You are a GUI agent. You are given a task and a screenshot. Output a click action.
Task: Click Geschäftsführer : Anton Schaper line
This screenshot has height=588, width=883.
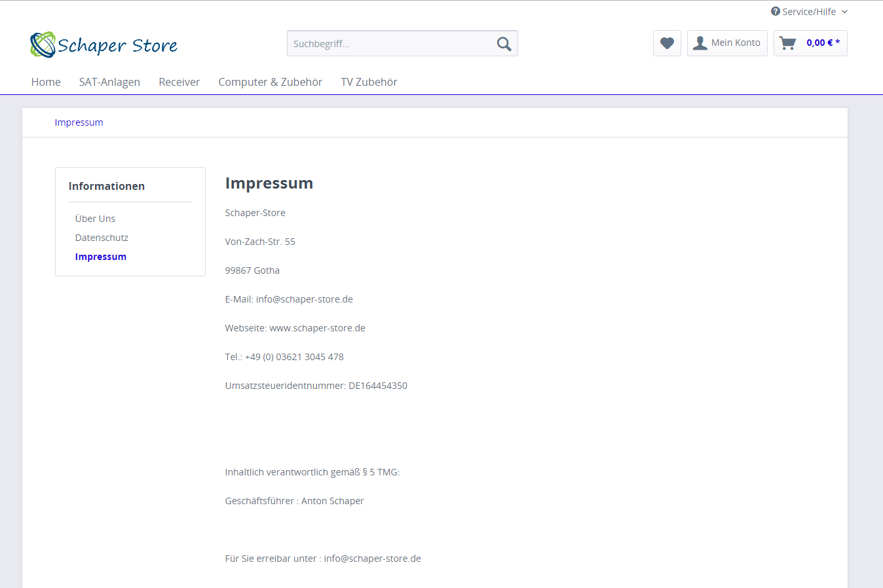[294, 501]
